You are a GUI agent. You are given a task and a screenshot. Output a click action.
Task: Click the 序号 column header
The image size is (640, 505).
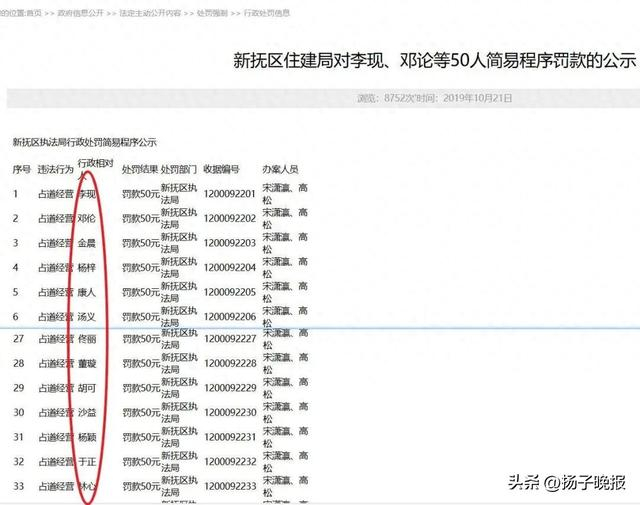pyautogui.click(x=21, y=169)
